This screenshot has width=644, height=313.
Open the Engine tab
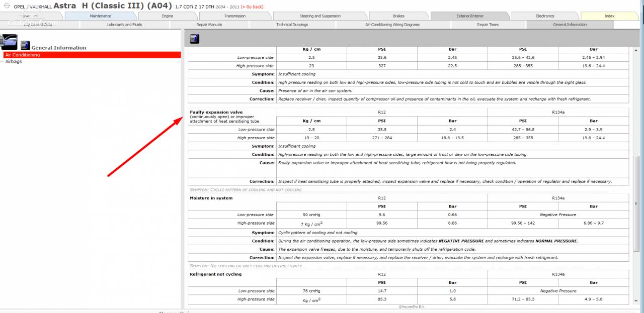[x=168, y=16]
